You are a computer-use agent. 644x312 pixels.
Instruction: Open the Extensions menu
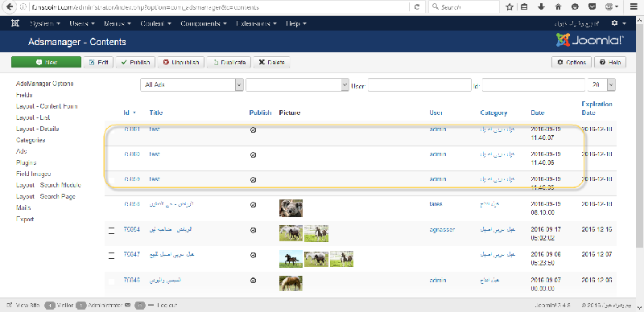[256, 24]
